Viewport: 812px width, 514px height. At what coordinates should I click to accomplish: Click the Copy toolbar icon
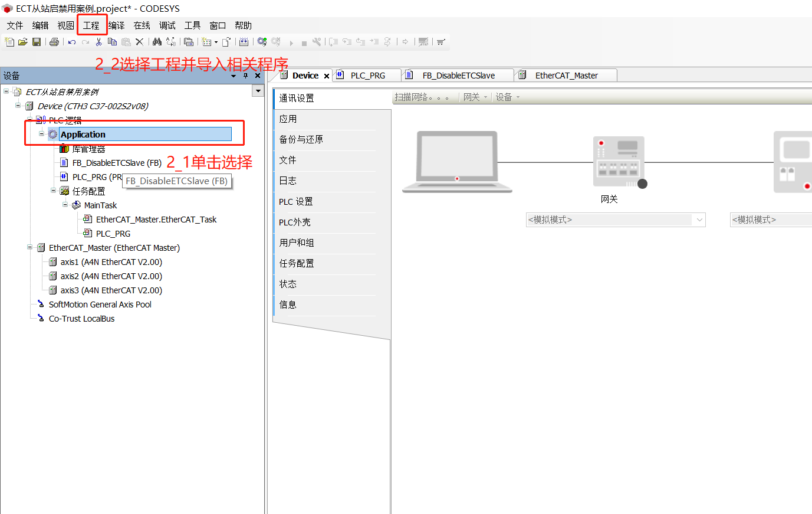pos(112,42)
